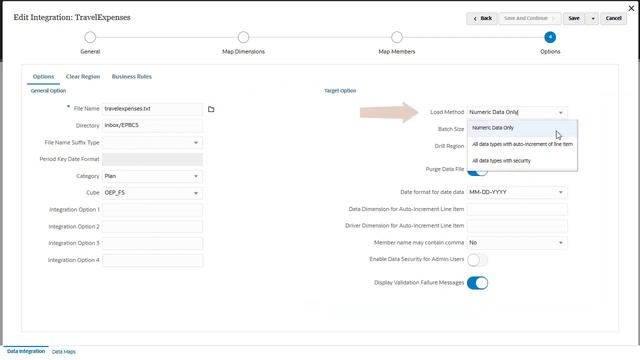Switch to the Business Rules tab

[x=131, y=76]
